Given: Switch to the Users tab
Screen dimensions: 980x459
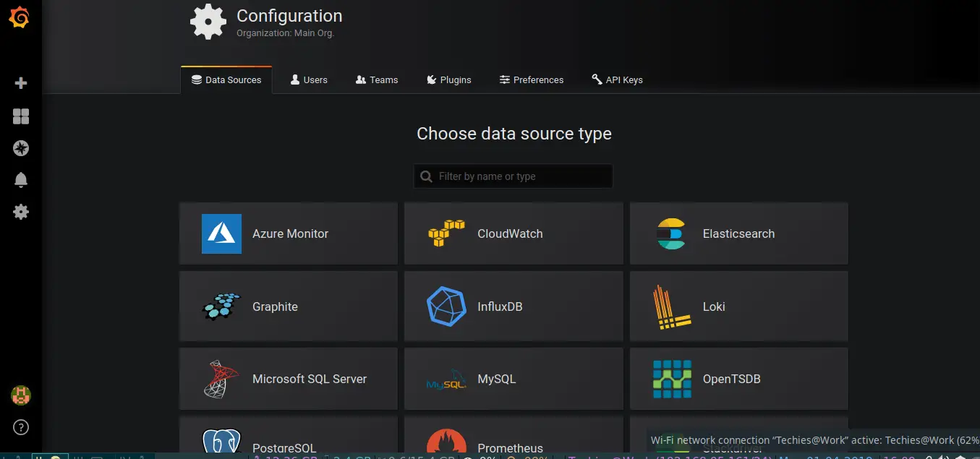Looking at the screenshot, I should [x=309, y=80].
